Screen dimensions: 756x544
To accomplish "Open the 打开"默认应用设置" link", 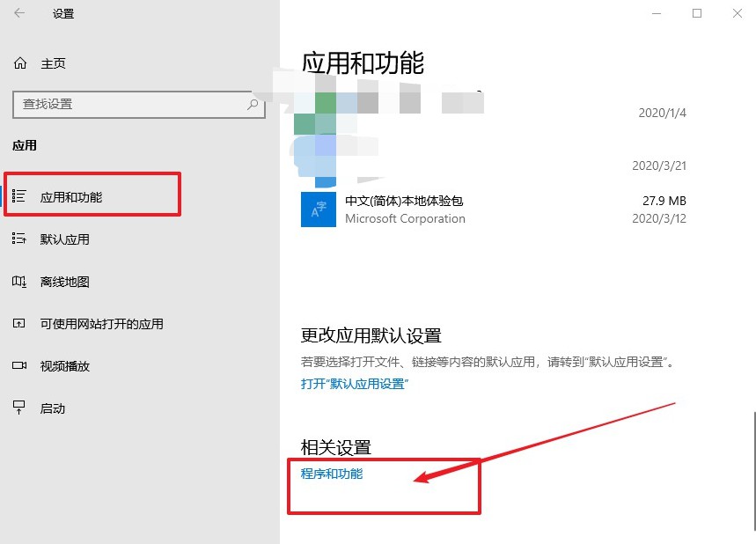I will pos(355,384).
